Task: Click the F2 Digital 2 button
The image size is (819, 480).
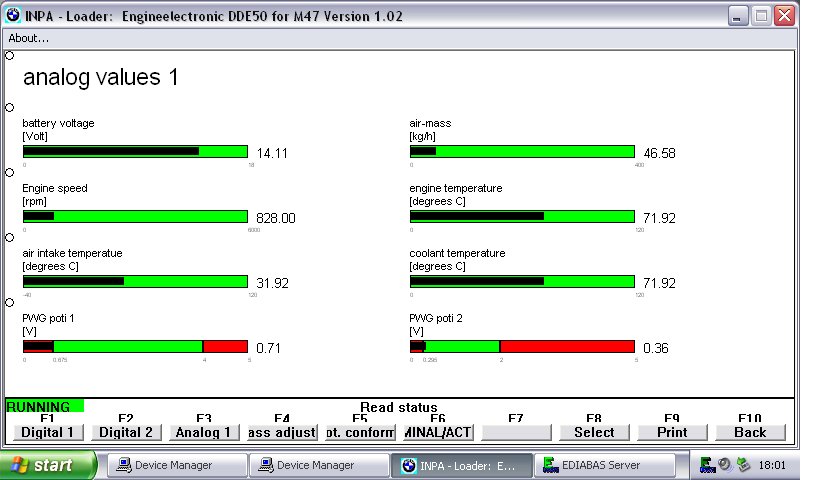Action: 126,432
